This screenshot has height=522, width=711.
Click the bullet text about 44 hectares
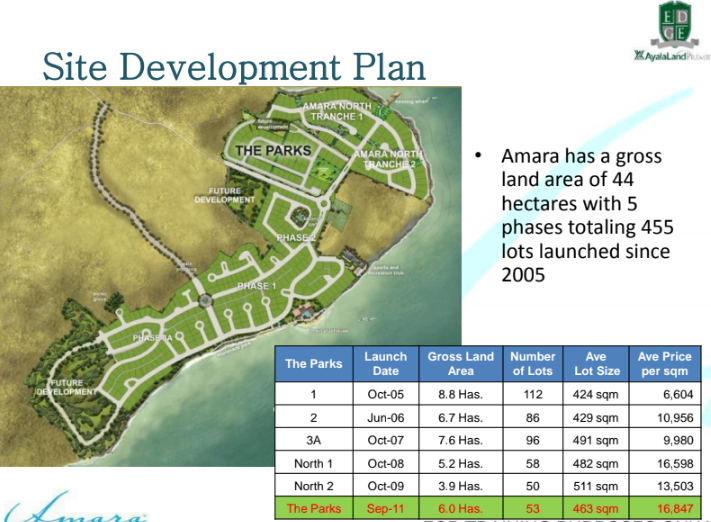pos(587,215)
